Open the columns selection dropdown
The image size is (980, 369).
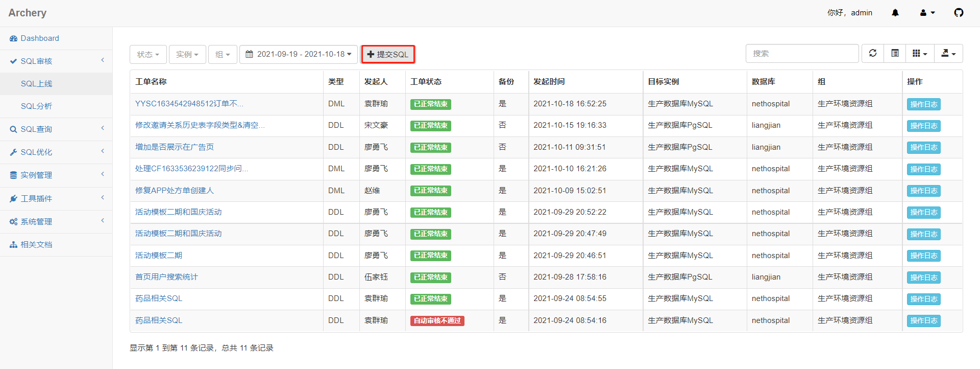click(x=919, y=54)
